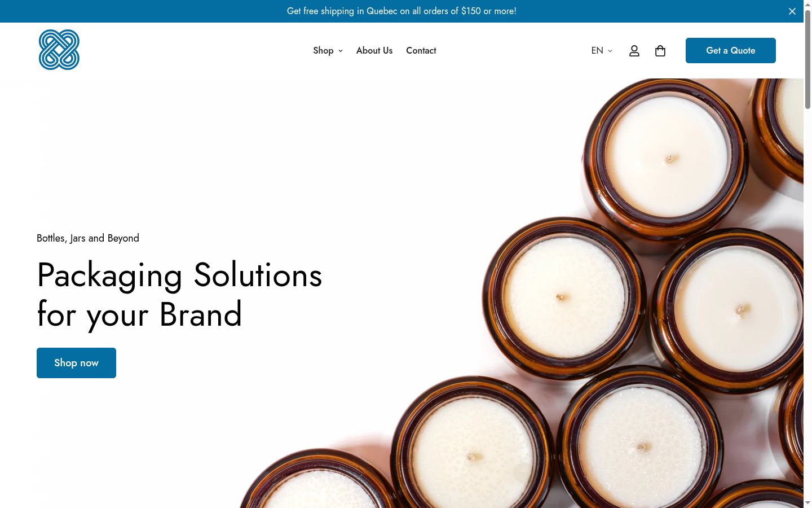812x508 pixels.
Task: Click the free shipping in Quebec announcement text
Action: [x=401, y=11]
